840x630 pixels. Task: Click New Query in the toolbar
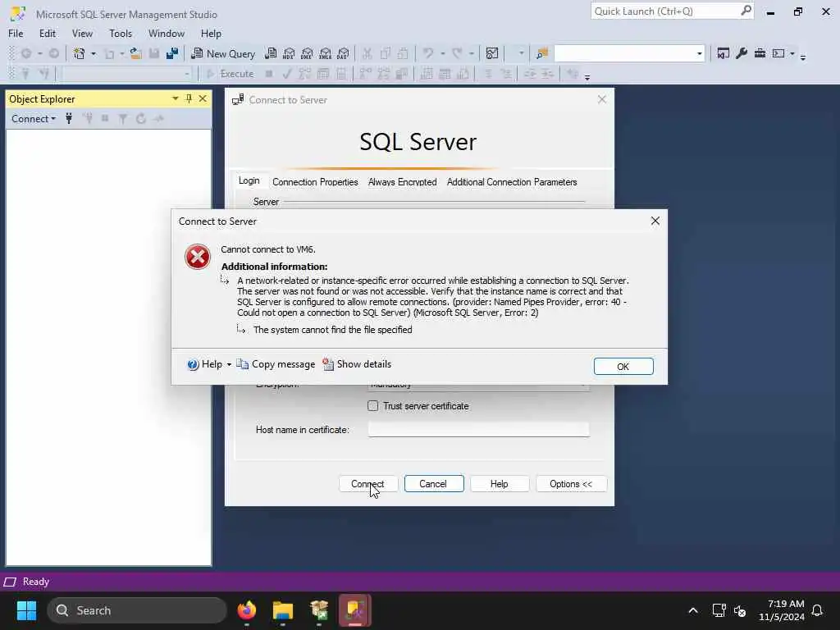(x=223, y=53)
